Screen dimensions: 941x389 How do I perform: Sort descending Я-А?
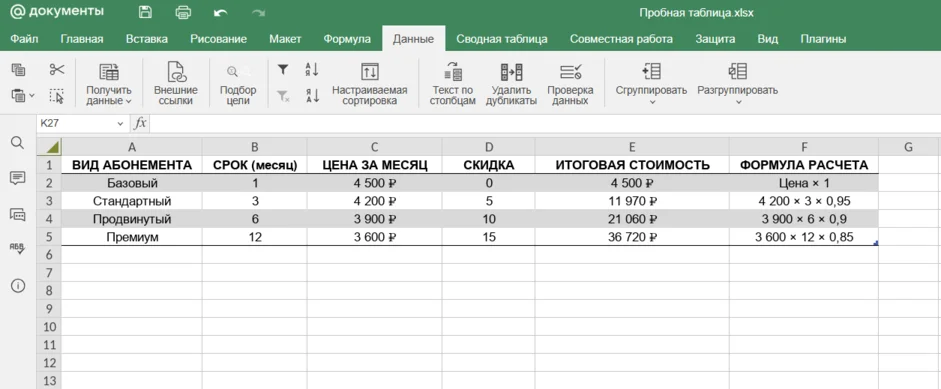coord(312,95)
